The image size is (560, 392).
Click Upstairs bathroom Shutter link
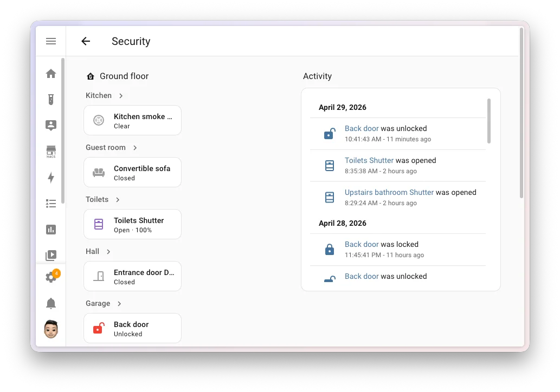pos(389,192)
